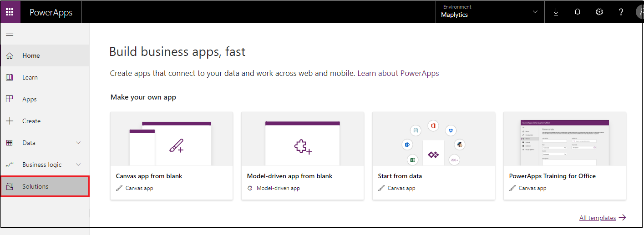644x235 pixels.
Task: Click the Build business apps, fast heading
Action: (177, 52)
